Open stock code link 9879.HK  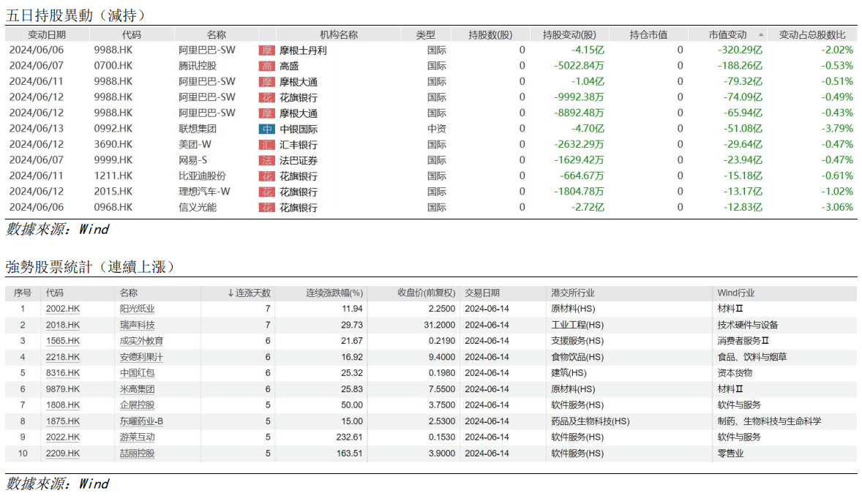click(x=63, y=389)
